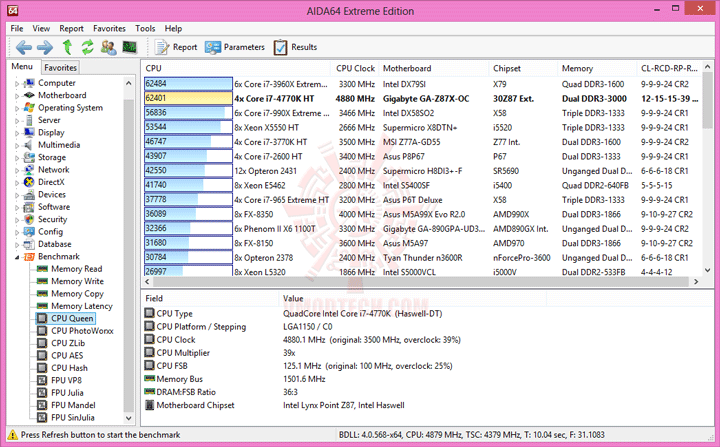This screenshot has width=720, height=447.
Task: Select the Memory Write benchmark
Action: coord(77,281)
